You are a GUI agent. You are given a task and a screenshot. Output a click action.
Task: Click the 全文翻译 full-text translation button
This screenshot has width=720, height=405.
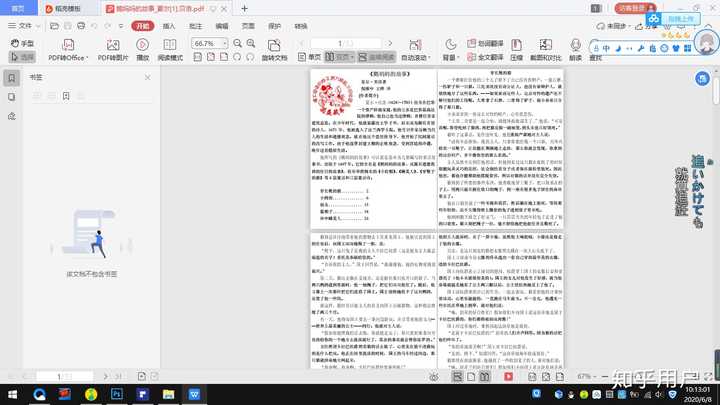click(485, 57)
